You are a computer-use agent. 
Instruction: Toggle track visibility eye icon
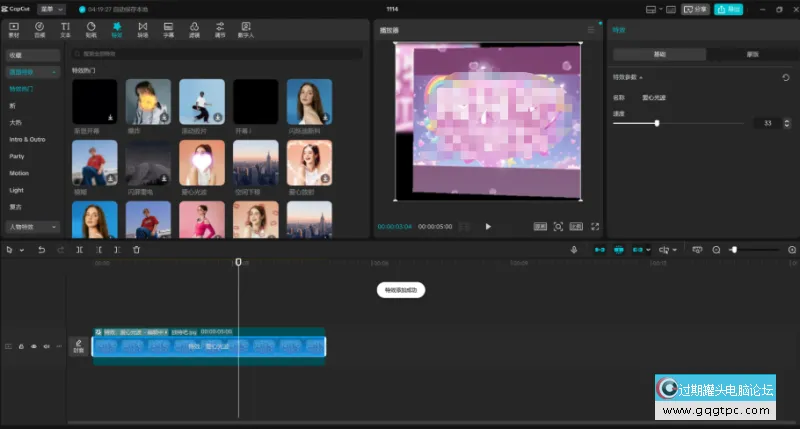pyautogui.click(x=33, y=346)
